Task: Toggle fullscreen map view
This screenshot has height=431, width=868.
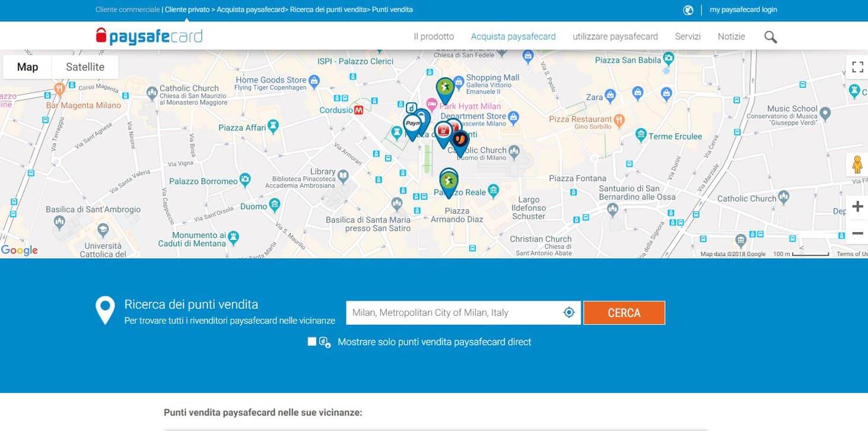Action: (857, 67)
